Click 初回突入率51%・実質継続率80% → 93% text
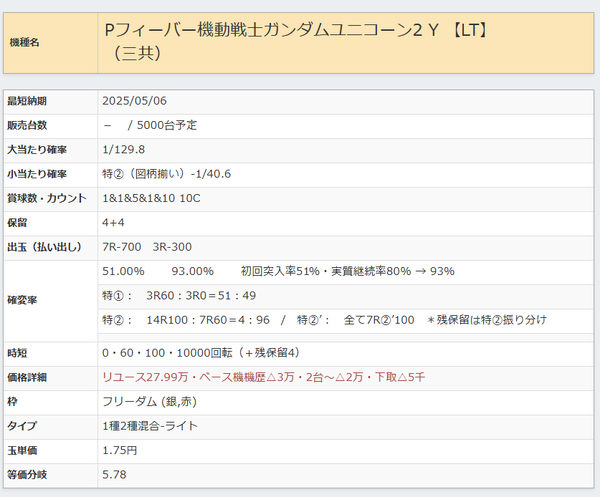 (347, 271)
